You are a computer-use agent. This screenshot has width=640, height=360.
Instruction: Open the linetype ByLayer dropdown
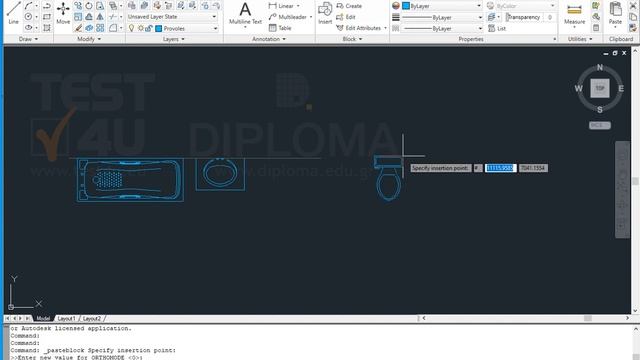[x=480, y=29]
